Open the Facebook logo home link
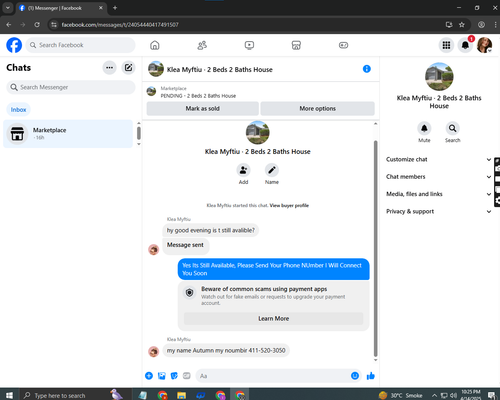The width and height of the screenshot is (500, 400). (x=14, y=45)
